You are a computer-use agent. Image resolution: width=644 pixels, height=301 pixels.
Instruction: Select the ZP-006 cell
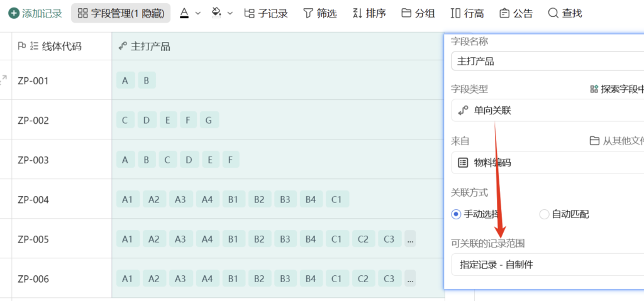point(62,279)
